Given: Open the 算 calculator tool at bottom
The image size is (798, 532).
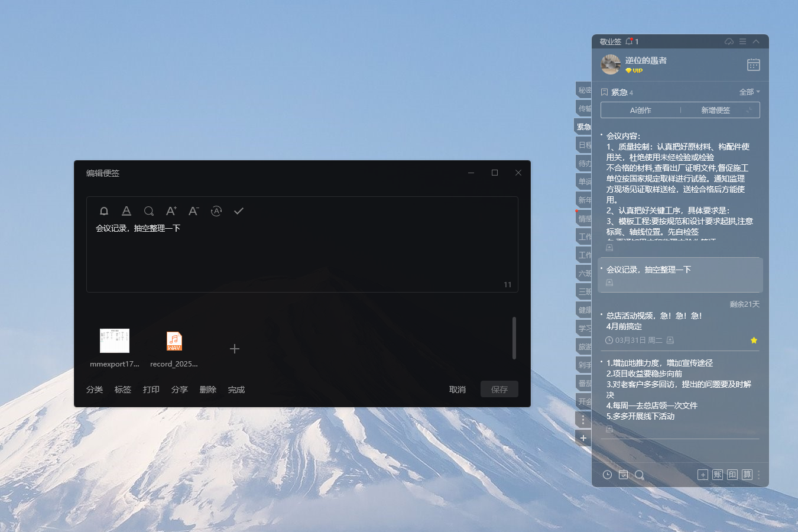Looking at the screenshot, I should click(x=747, y=475).
